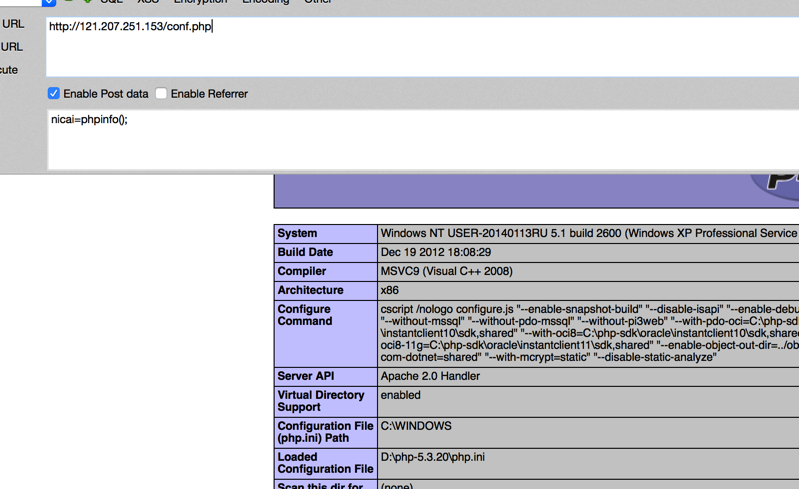Click the Virtual Directory Support value enabled

[x=401, y=395]
